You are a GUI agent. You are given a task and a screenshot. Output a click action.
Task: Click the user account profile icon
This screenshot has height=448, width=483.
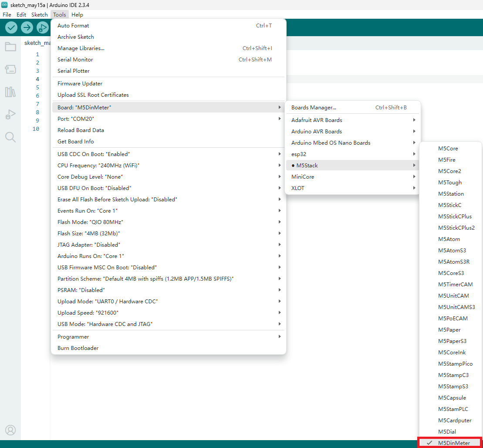[10, 430]
